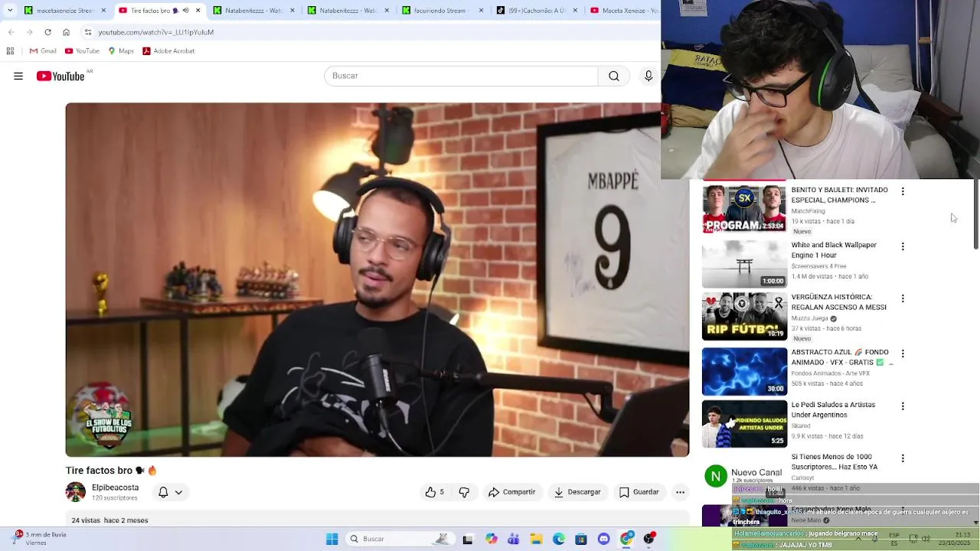980x551 pixels.
Task: Open the Elpibeacosta channel name link
Action: pos(116,487)
